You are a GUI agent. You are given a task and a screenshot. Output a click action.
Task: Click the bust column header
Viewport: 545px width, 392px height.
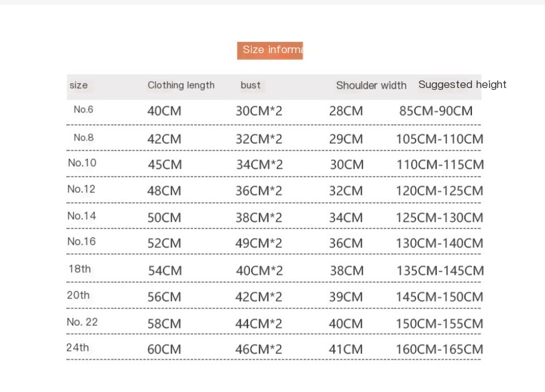(250, 85)
